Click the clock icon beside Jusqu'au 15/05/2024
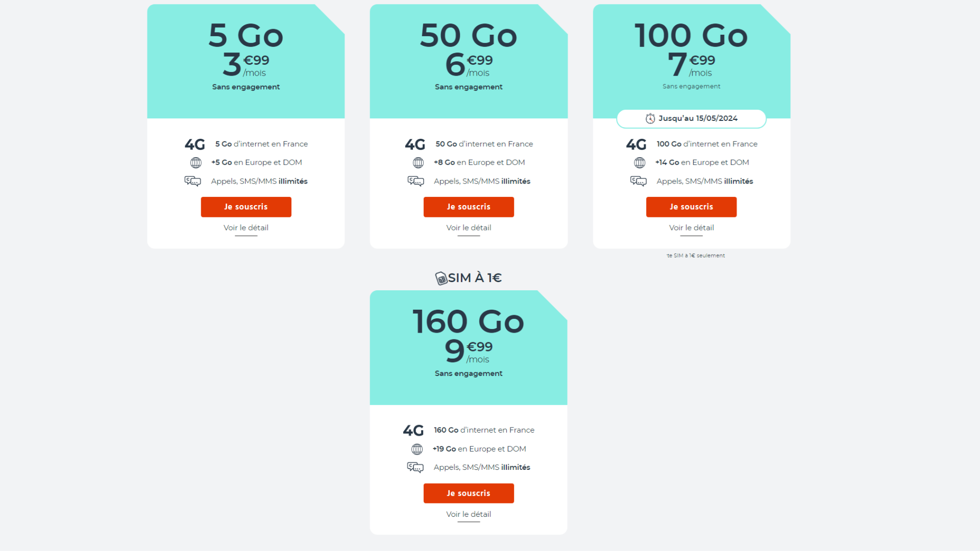Screen dimensions: 980x551 650,118
